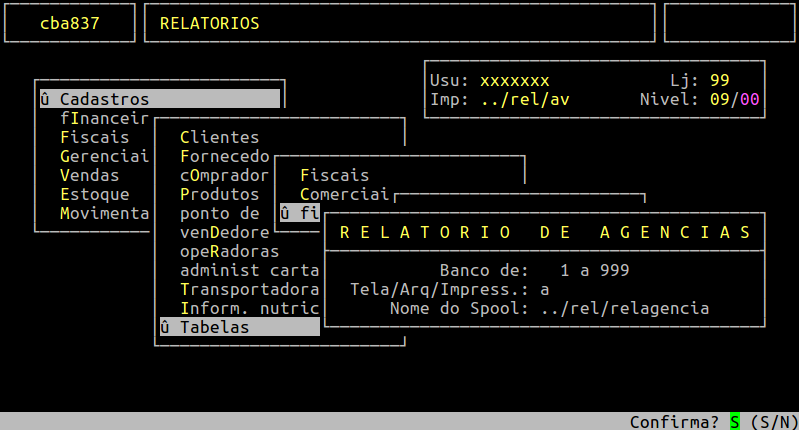
Task: Click the Imp printer path value
Action: coord(524,99)
